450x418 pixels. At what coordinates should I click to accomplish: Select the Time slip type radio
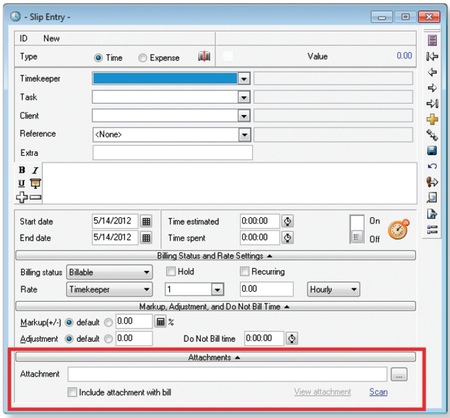coord(98,58)
